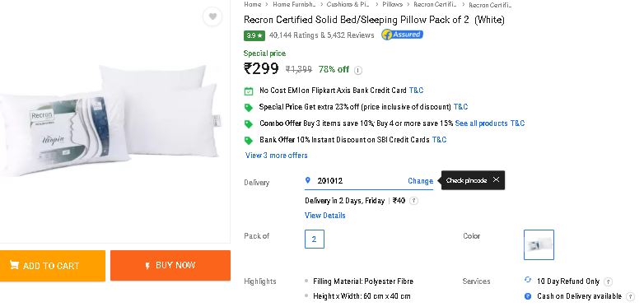Click help icon next to Cash on Delivery
644x307 pixels.
(x=630, y=296)
